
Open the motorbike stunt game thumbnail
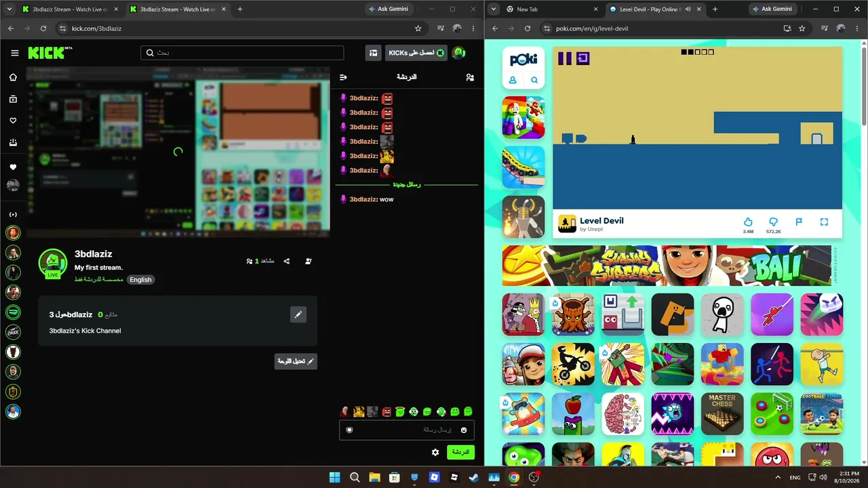(573, 364)
